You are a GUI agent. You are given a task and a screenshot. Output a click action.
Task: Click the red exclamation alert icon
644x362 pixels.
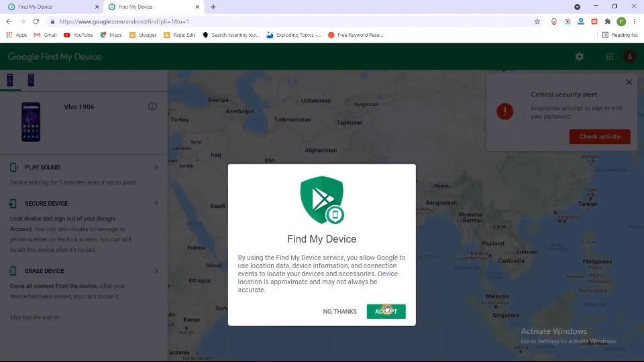point(504,111)
